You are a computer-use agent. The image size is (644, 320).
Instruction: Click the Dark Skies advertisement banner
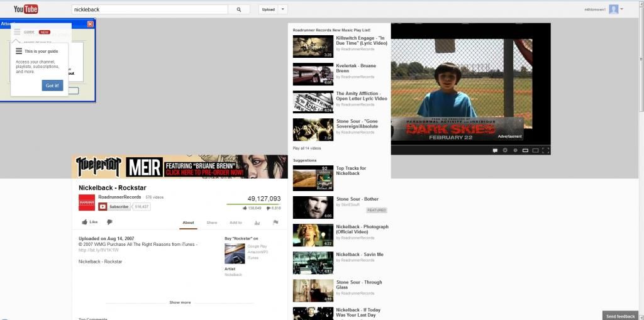(x=457, y=130)
